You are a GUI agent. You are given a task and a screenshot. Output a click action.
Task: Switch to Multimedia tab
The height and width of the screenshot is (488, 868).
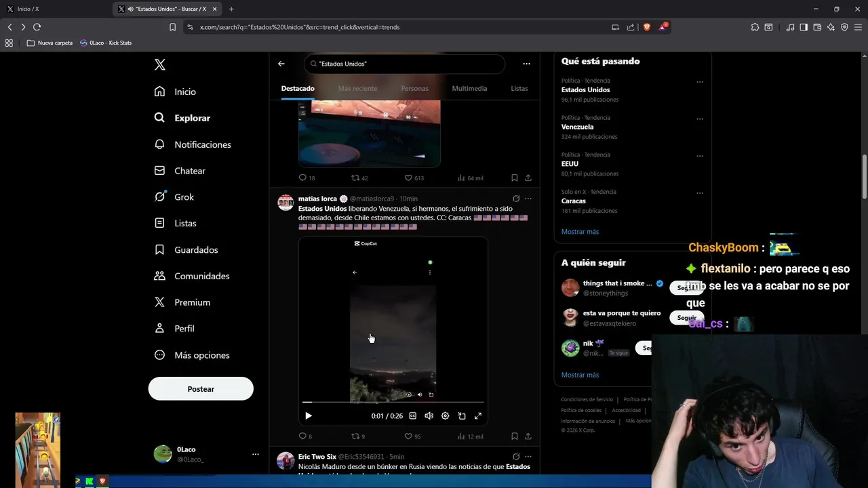469,89
